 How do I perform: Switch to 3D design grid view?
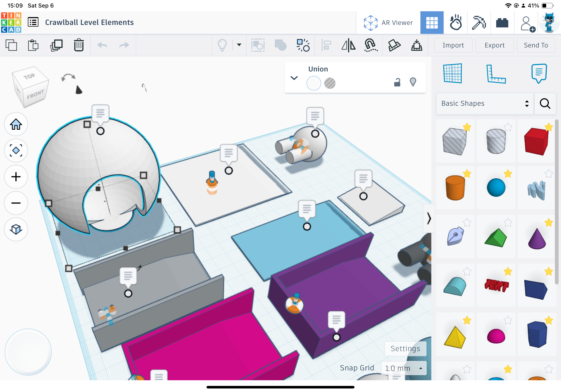pyautogui.click(x=432, y=23)
